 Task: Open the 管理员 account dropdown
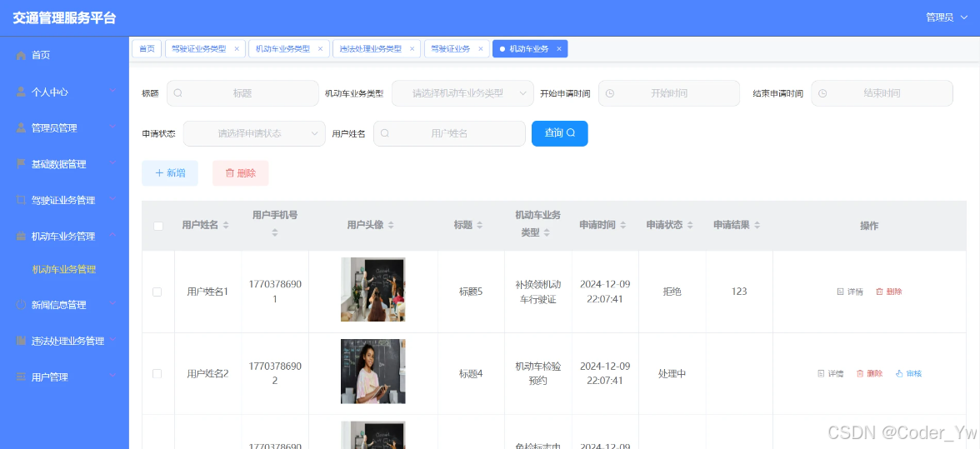pos(947,17)
